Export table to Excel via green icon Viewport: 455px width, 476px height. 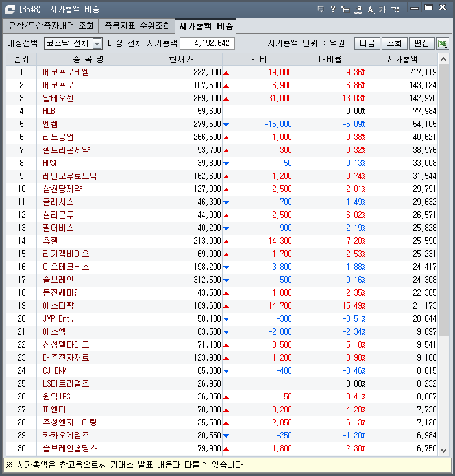coord(443,43)
